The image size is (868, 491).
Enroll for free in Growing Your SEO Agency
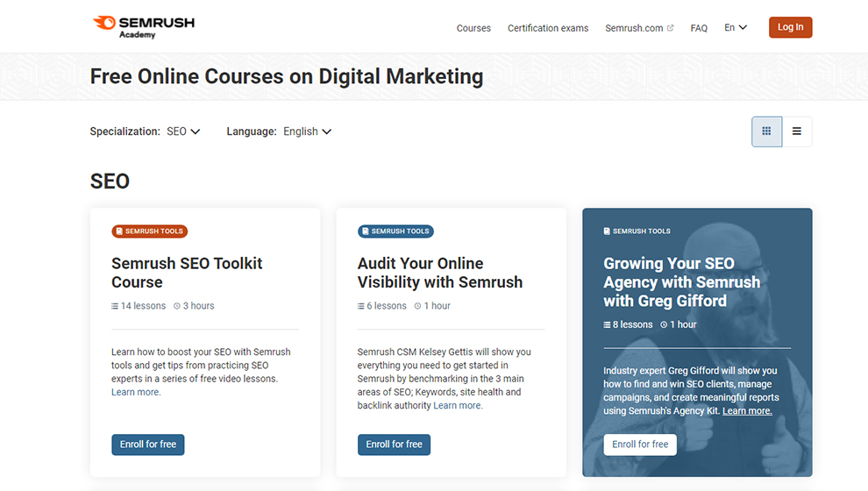coord(640,445)
